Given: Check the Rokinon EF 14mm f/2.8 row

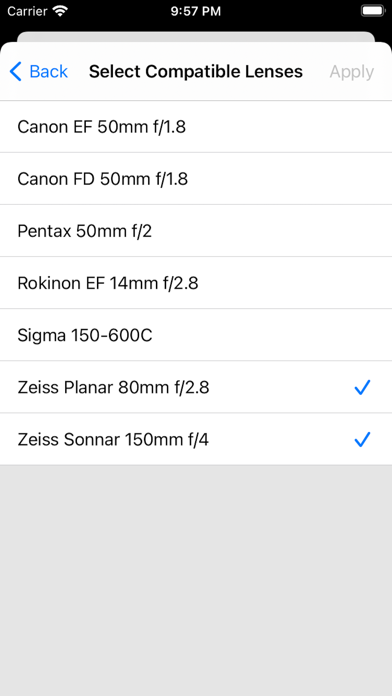Looking at the screenshot, I should click(196, 283).
